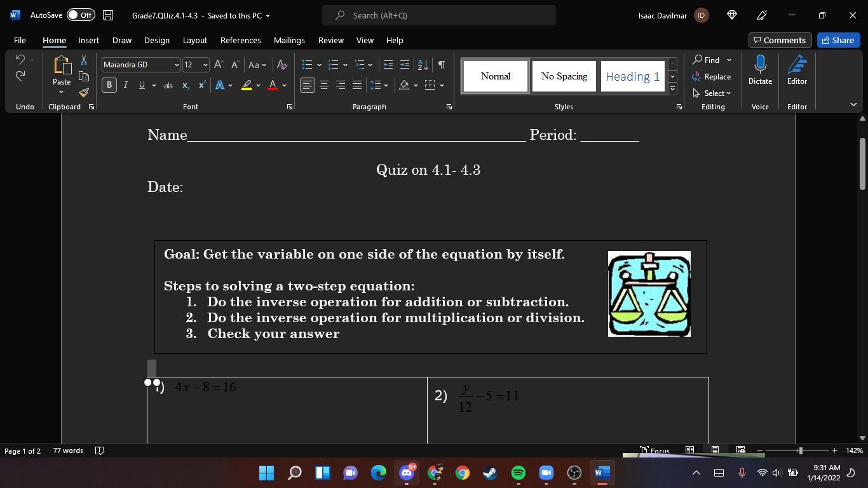Click the Share button

coord(837,40)
